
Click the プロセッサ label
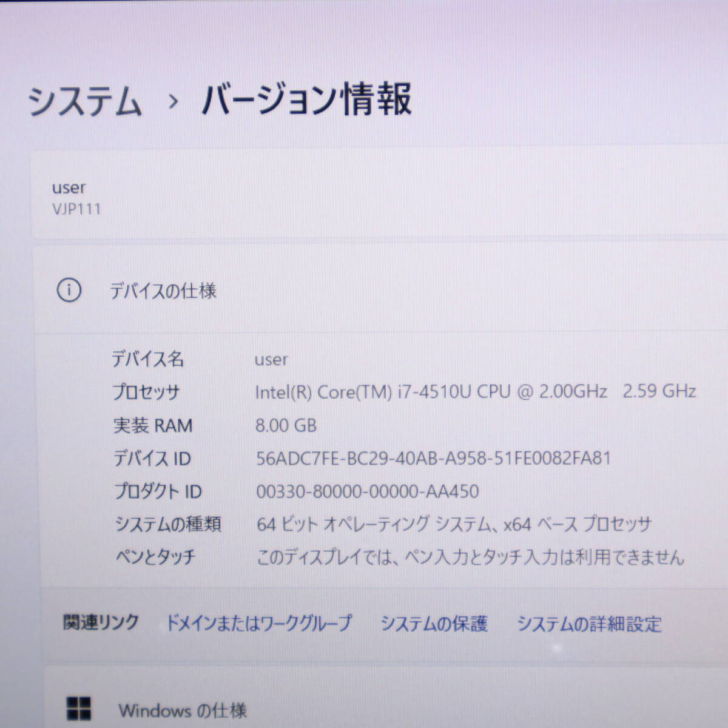click(x=146, y=392)
